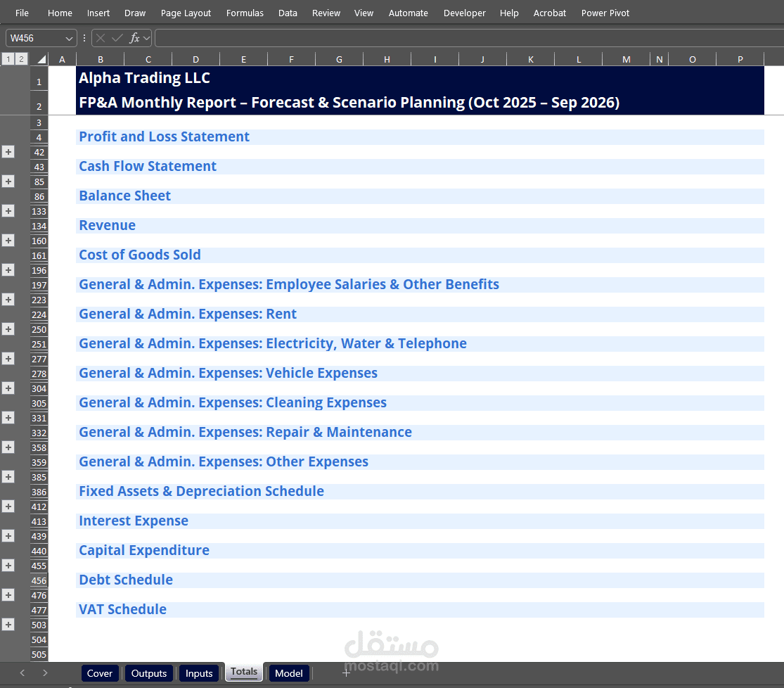Select the Totals sheet tab

coord(244,672)
